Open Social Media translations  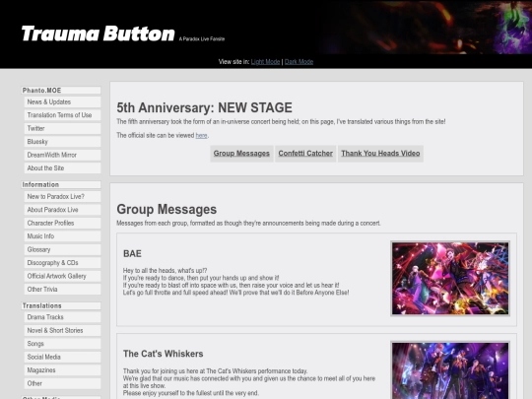pyautogui.click(x=62, y=357)
